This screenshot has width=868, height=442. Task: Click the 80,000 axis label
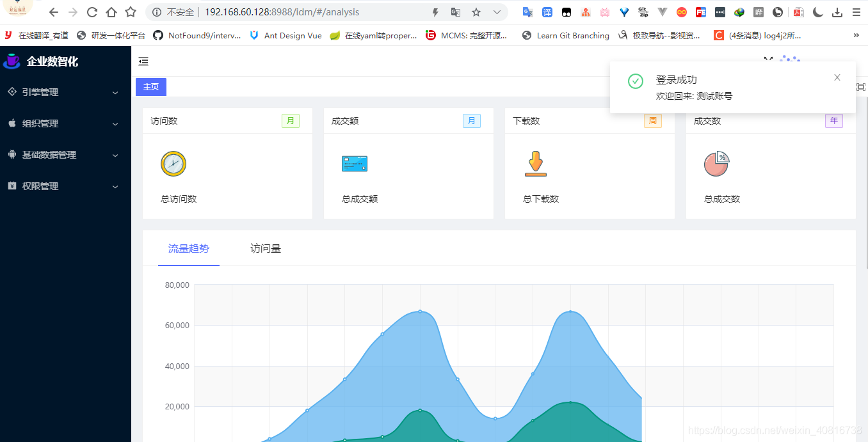click(x=177, y=285)
